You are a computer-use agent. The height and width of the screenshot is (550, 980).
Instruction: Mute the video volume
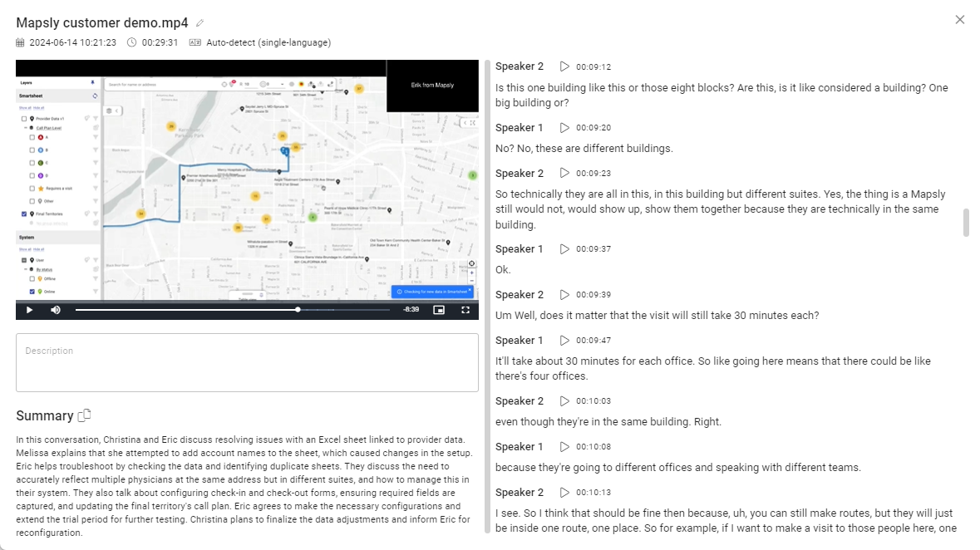pyautogui.click(x=56, y=310)
